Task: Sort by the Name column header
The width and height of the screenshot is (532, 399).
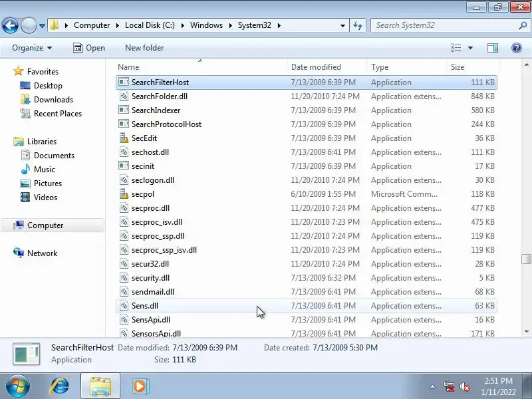Action: [x=201, y=67]
